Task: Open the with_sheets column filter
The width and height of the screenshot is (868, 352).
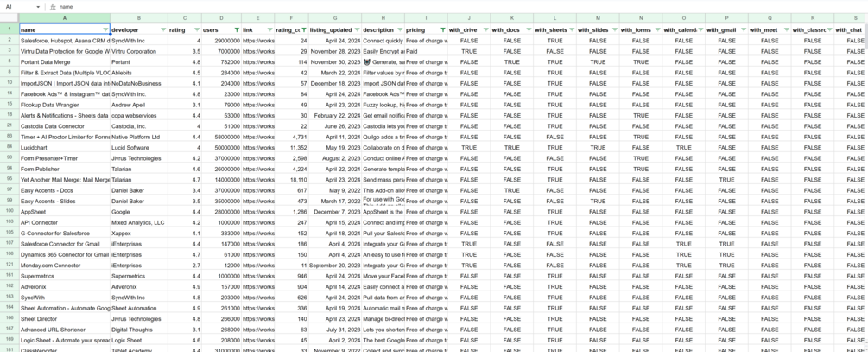Action: 571,29
